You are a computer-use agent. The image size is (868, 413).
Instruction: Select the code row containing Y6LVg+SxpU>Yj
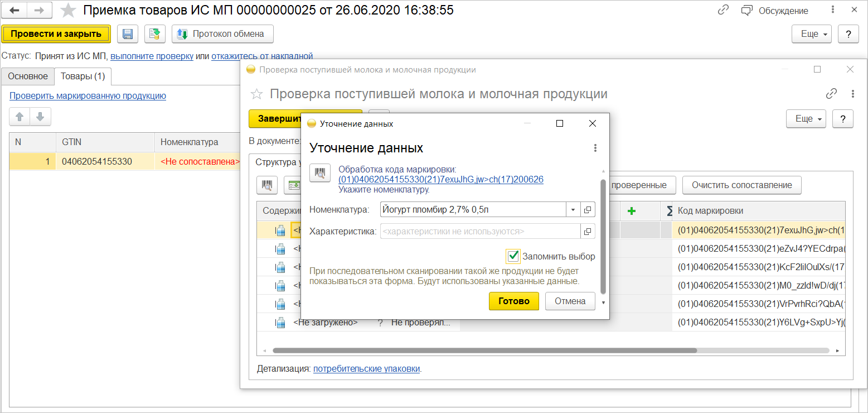pyautogui.click(x=759, y=322)
